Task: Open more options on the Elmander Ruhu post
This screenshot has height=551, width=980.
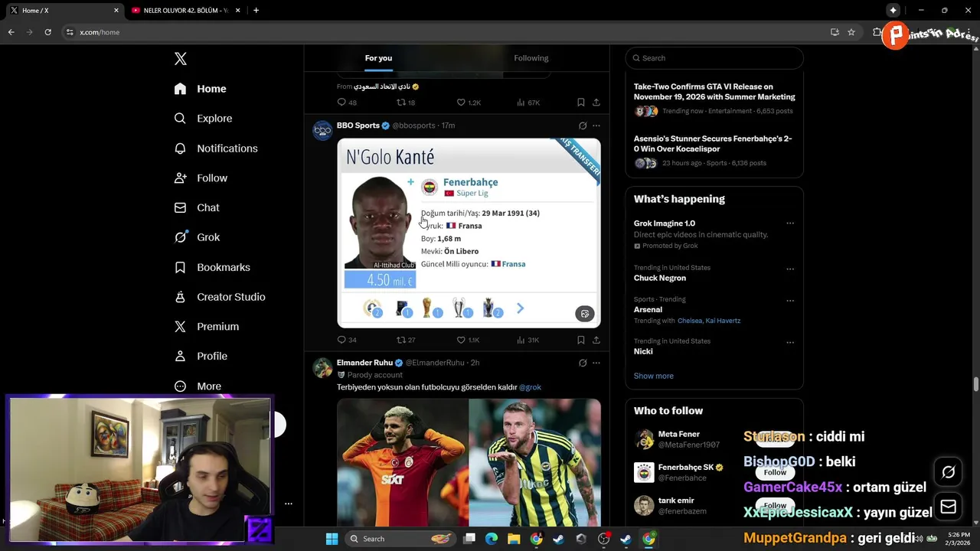Action: (596, 363)
